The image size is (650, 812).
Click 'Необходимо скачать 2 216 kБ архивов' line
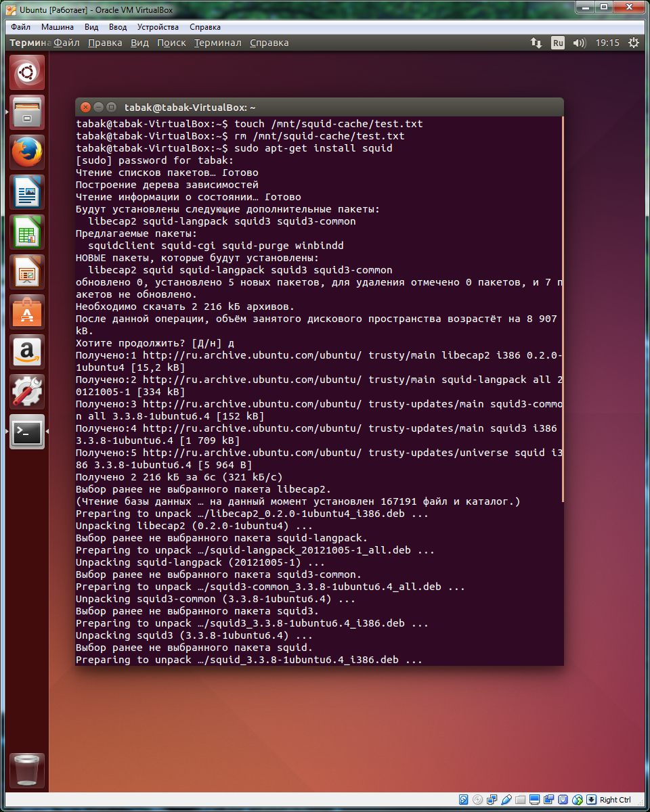click(186, 307)
